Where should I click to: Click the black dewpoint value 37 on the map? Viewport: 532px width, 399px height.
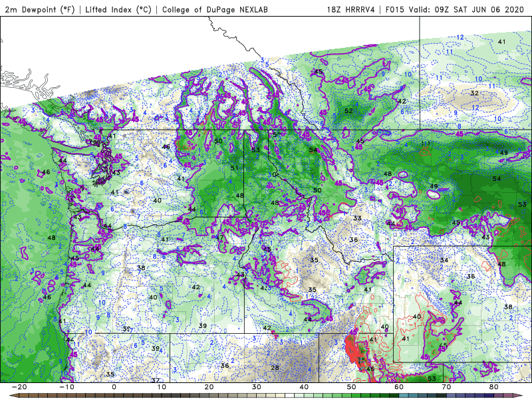point(156,380)
